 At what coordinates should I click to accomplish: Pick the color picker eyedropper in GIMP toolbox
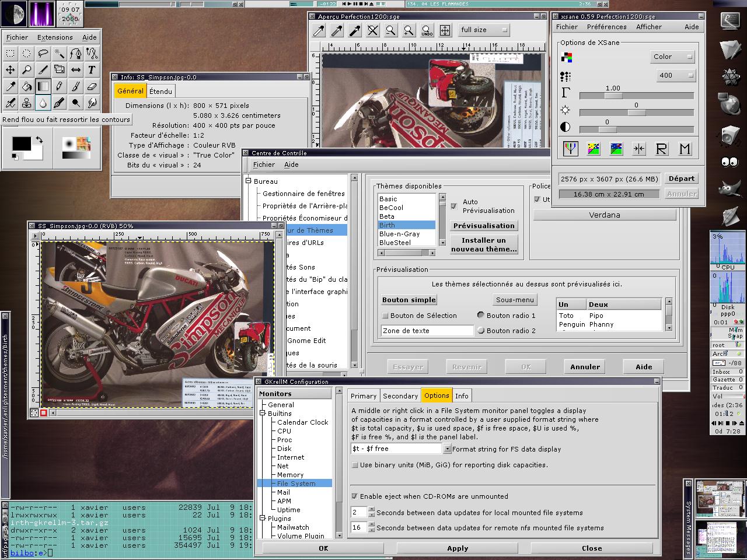[x=10, y=86]
